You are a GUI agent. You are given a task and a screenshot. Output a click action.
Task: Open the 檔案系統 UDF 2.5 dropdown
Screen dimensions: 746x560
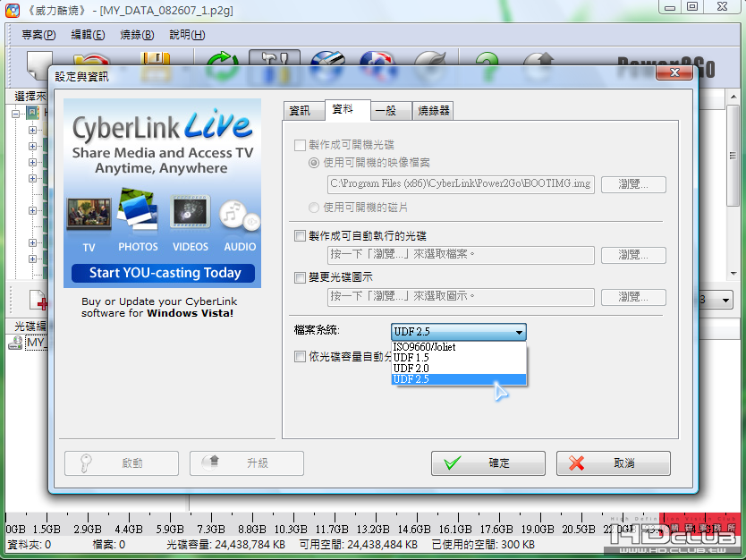click(459, 332)
